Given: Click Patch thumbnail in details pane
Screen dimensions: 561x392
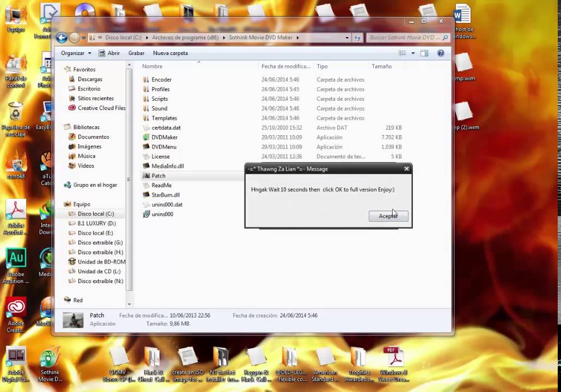Looking at the screenshot, I should click(x=73, y=320).
